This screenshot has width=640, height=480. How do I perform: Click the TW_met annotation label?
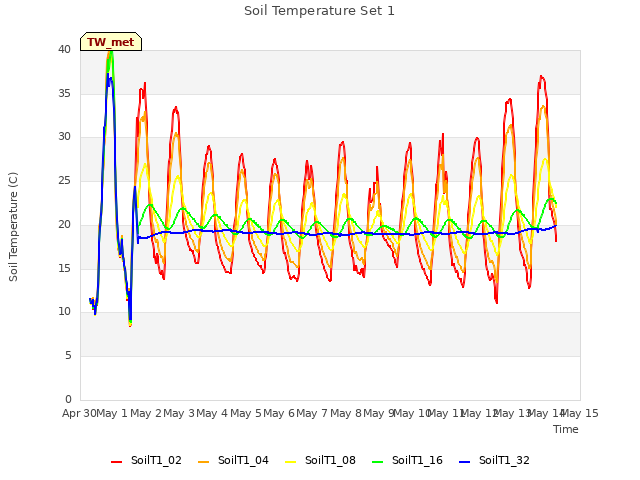[111, 42]
